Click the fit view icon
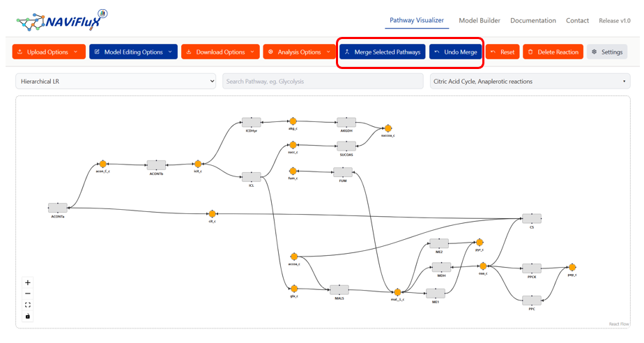 click(28, 305)
